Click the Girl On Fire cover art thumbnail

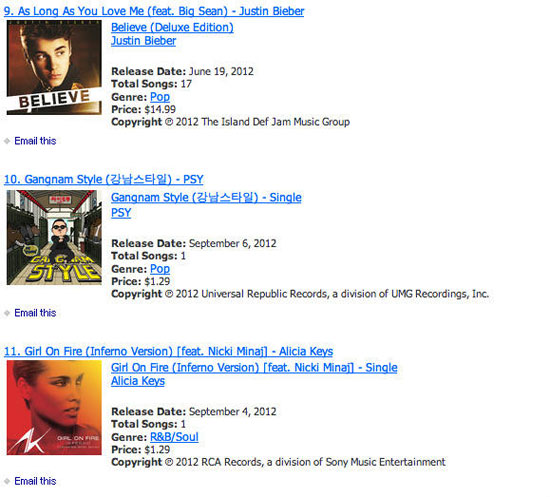[54, 408]
